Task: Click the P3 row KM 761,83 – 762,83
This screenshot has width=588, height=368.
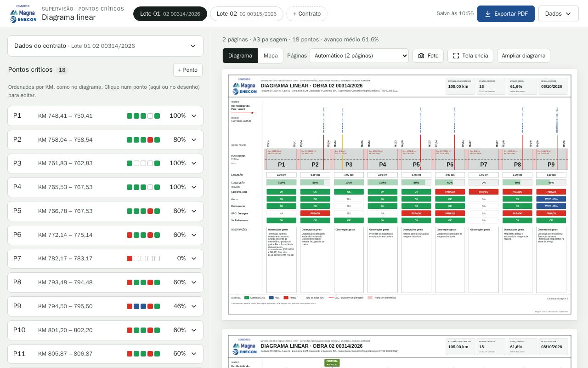Action: [105, 163]
